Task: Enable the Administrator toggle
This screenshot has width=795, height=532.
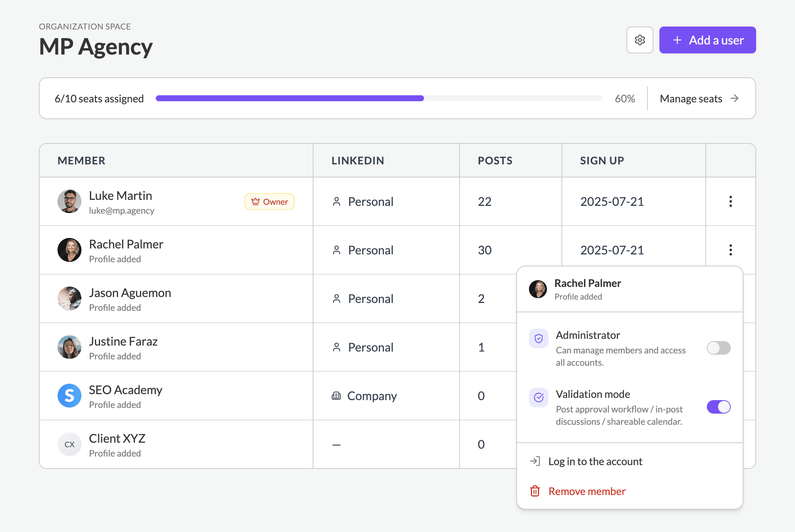Action: coord(718,348)
